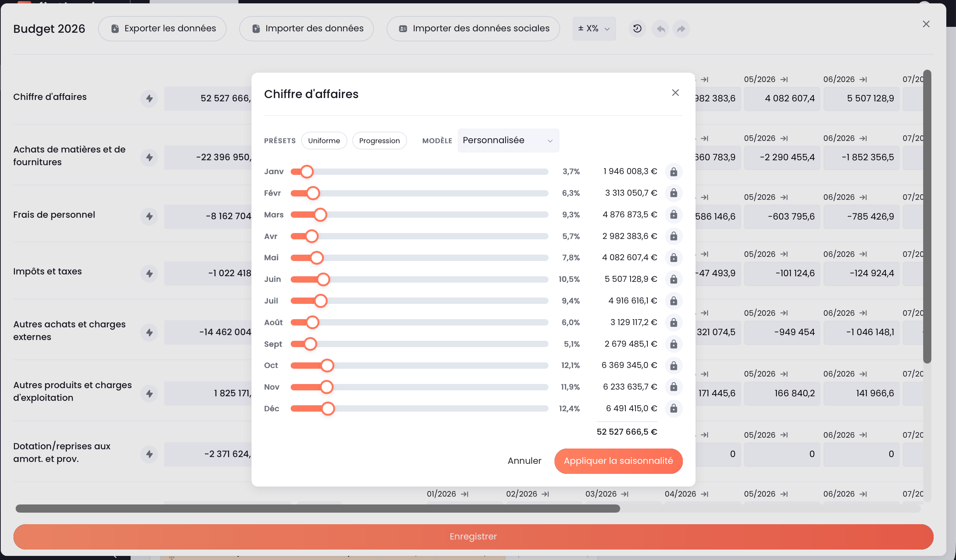The height and width of the screenshot is (560, 956).
Task: Click the undo arrow icon
Action: (x=660, y=29)
